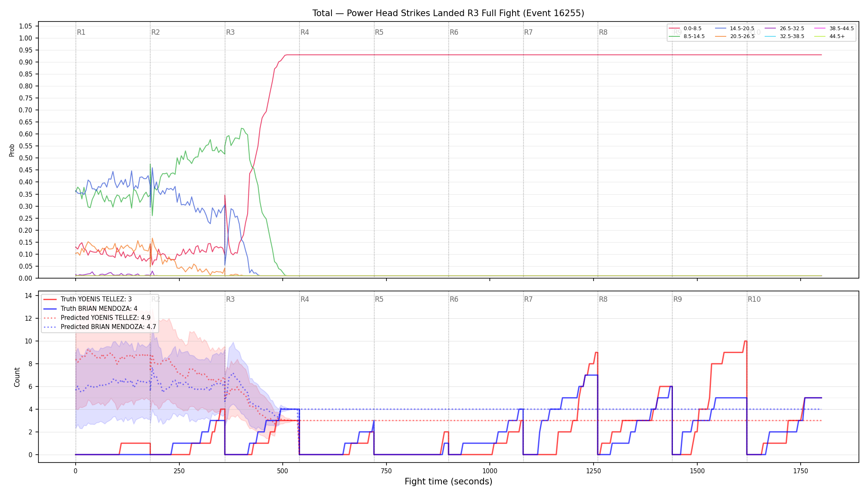Click the chart title mentioning Event 16255
The width and height of the screenshot is (868, 496).
[x=448, y=13]
